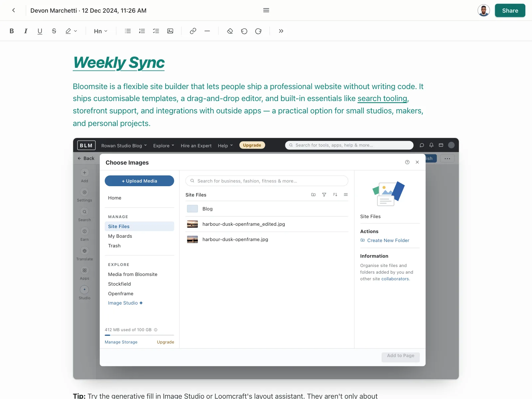The height and width of the screenshot is (399, 532).
Task: Open the notifications bell
Action: (431, 145)
